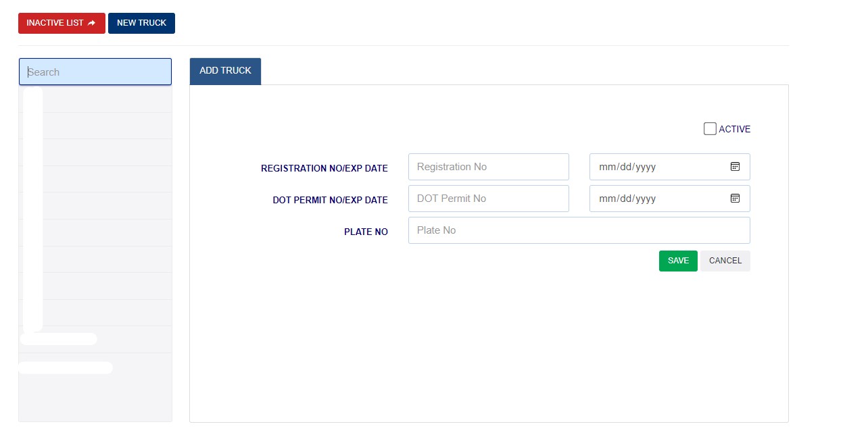Open the DOT permit expiration calendar picker
The height and width of the screenshot is (441, 868).
point(735,199)
